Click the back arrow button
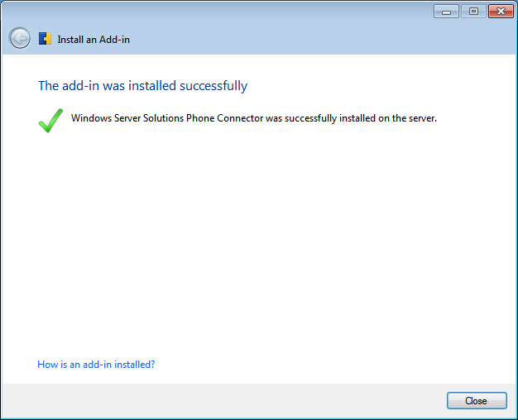This screenshot has width=518, height=420. coord(19,38)
